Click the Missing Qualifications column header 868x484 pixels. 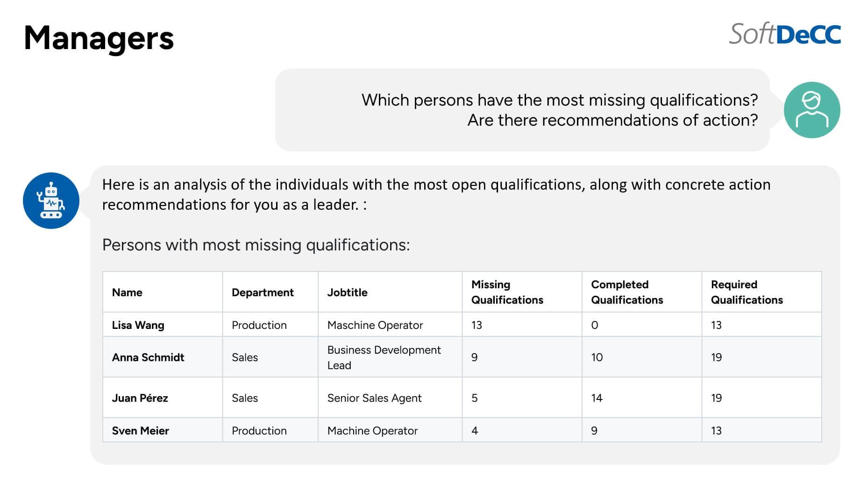507,292
